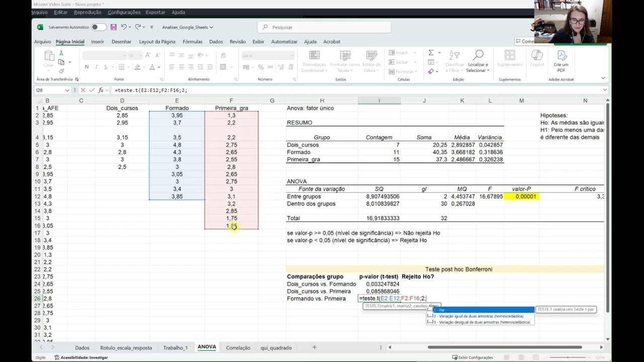This screenshot has width=644, height=362.
Task: Click the AutoSum sigma icon
Action: pyautogui.click(x=431, y=53)
